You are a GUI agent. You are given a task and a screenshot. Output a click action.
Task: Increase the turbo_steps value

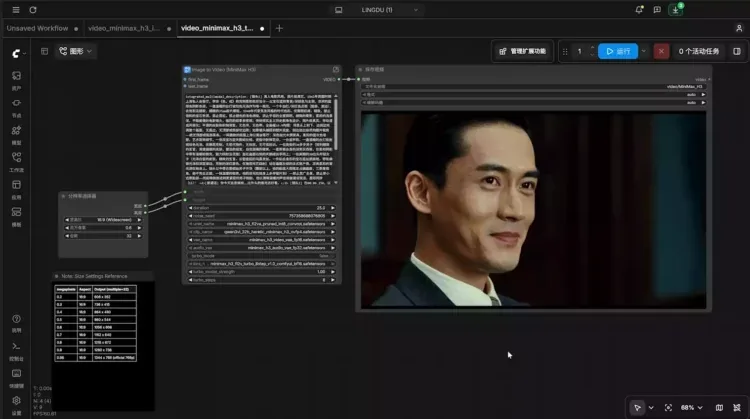[333, 280]
